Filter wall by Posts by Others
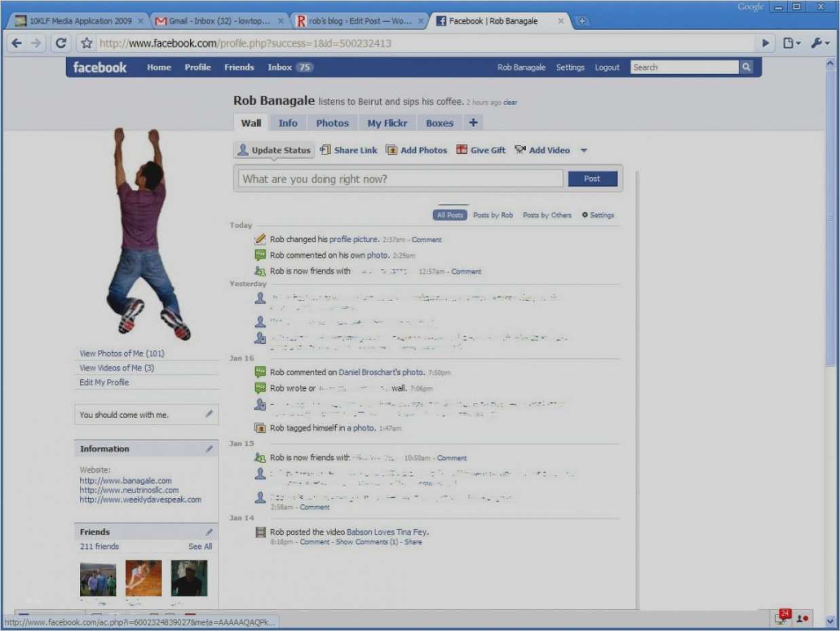Viewport: 840px width, 631px height. (547, 215)
